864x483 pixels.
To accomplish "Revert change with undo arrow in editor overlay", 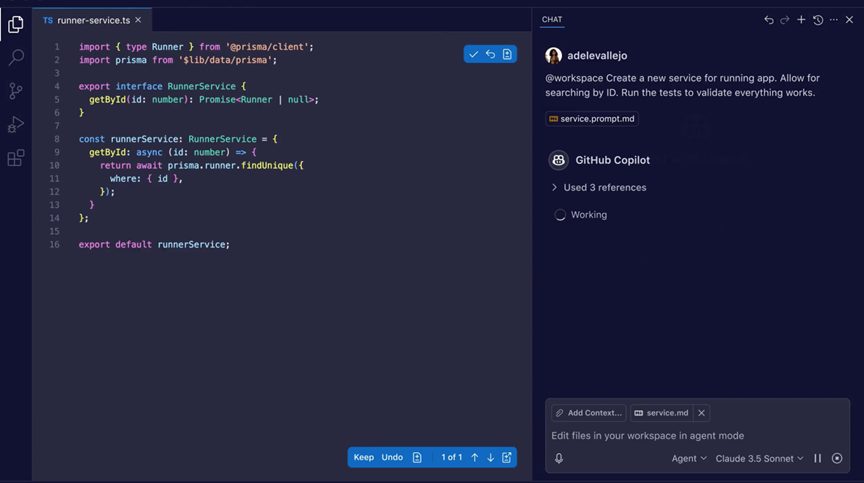I will (490, 54).
